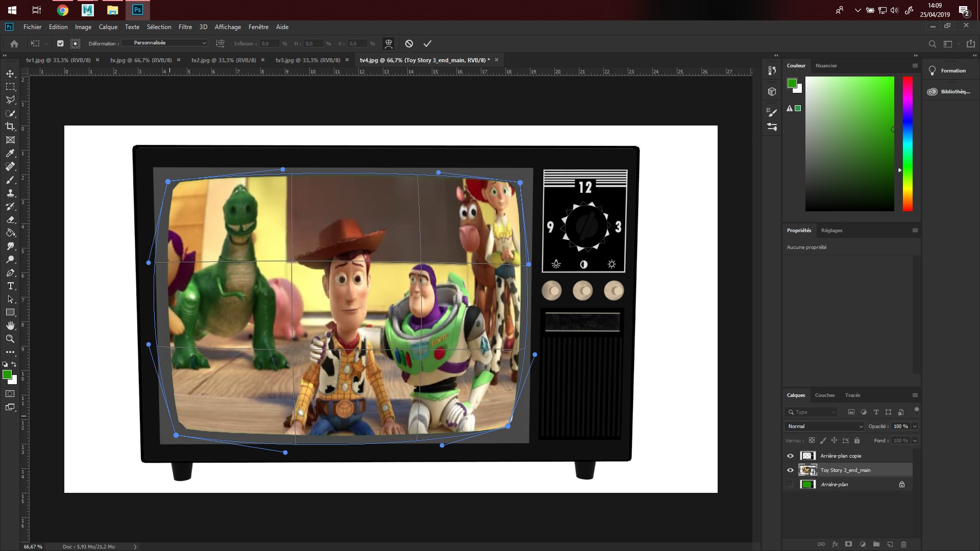This screenshot has height=551, width=980.
Task: Select the Move tool
Action: (10, 73)
